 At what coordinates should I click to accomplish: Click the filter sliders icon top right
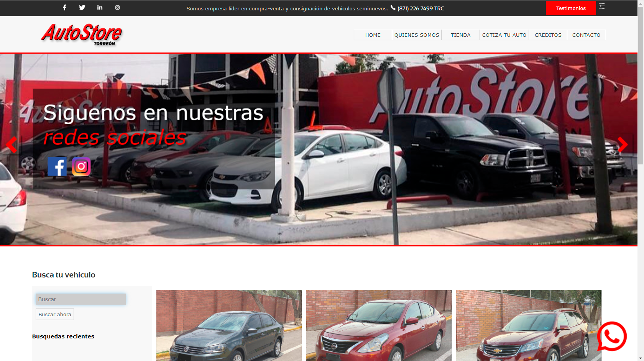[x=601, y=6]
